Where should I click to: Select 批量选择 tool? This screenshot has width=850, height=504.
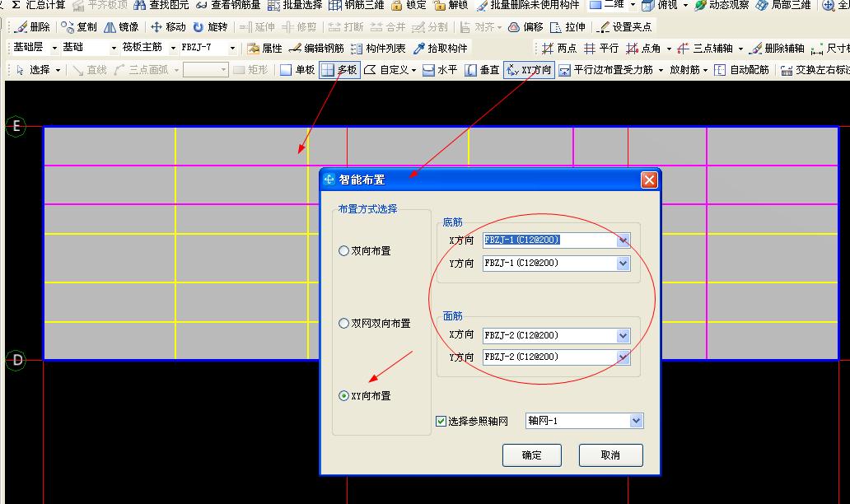[x=295, y=5]
